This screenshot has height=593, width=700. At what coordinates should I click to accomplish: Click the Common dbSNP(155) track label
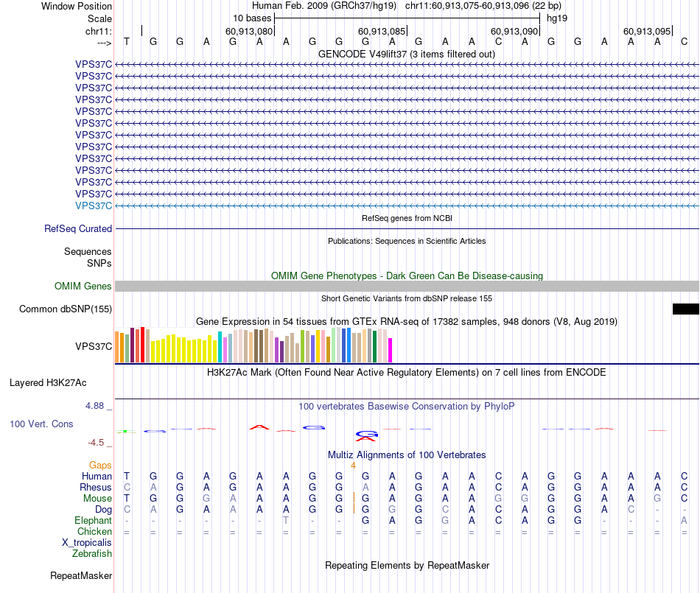coord(65,309)
